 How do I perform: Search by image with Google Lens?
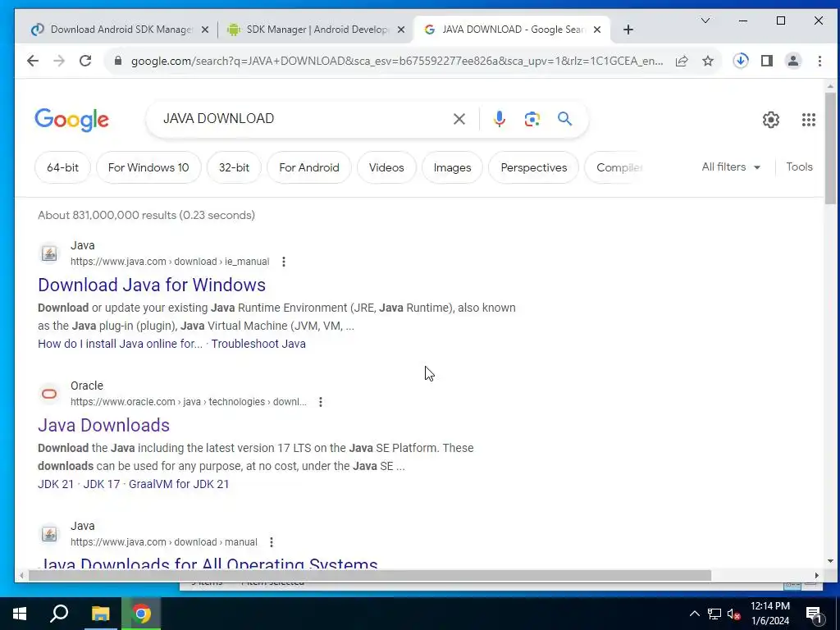tap(532, 119)
